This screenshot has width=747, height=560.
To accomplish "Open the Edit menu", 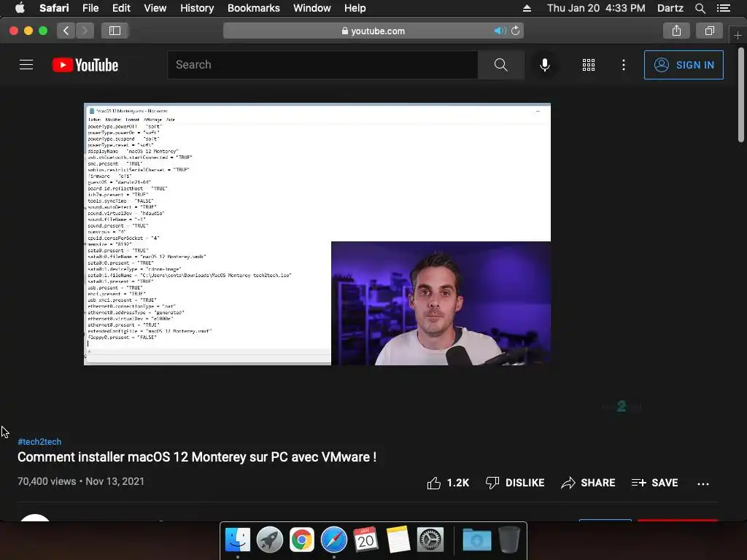I will [x=121, y=8].
